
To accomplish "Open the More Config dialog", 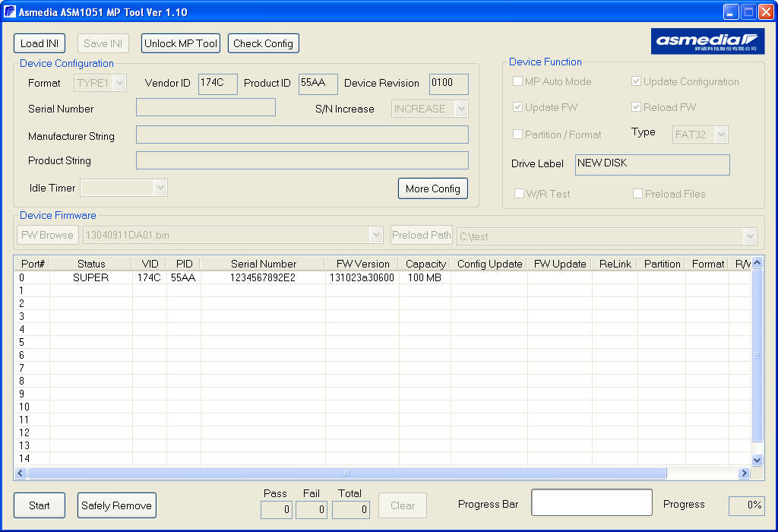I will coord(432,188).
